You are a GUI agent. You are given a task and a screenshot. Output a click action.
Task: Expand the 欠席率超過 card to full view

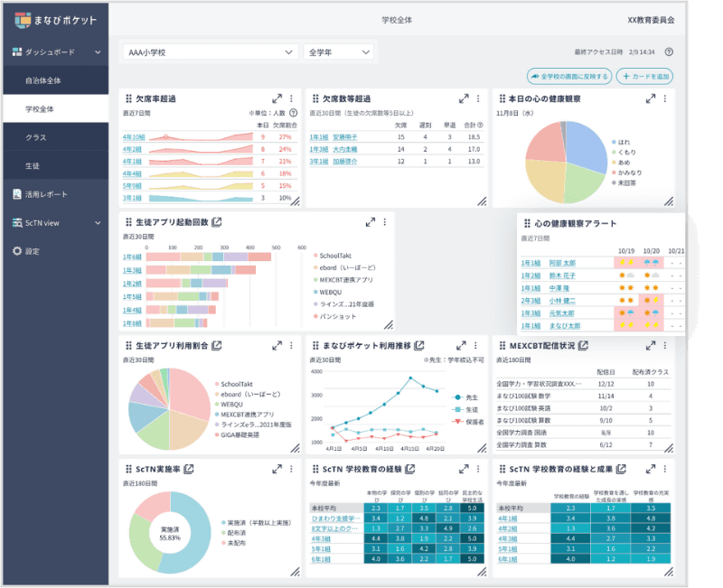277,98
